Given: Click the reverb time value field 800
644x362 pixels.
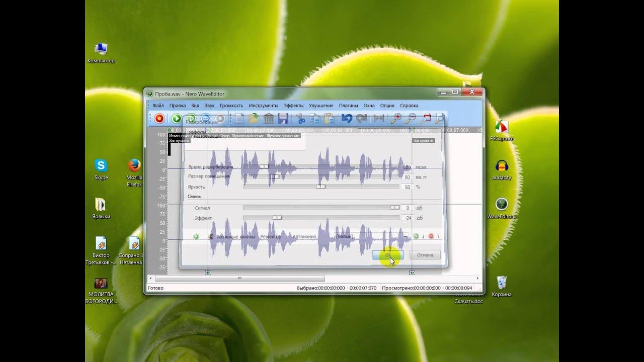Looking at the screenshot, I should 407,167.
